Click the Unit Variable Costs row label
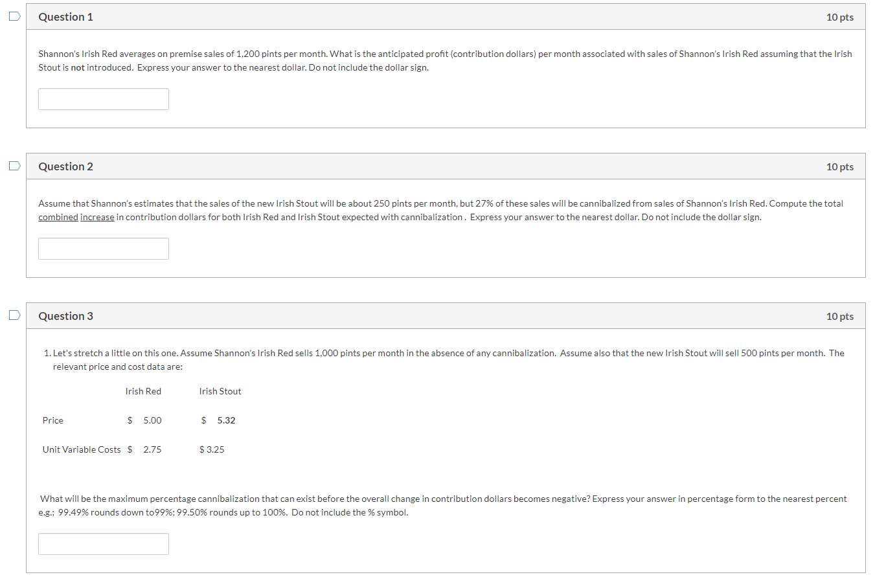Viewport: 875px width, 588px height. 82,449
